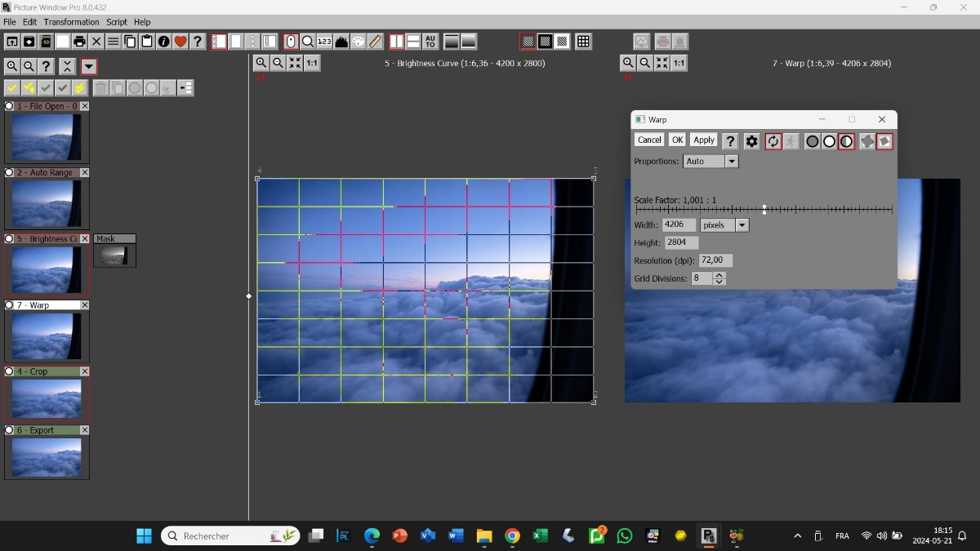This screenshot has width=980, height=551.
Task: Click the 1:1 zoom button above Brightness Curve
Action: 312,63
